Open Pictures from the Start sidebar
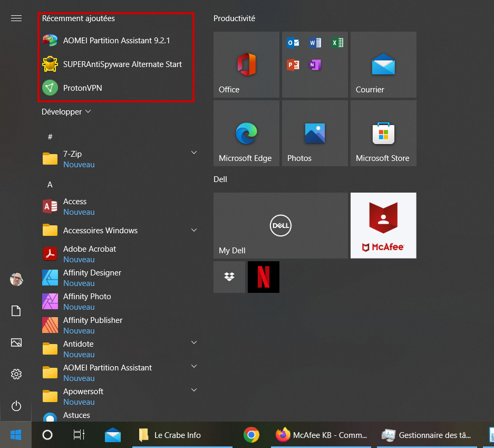The height and width of the screenshot is (448, 494). [x=16, y=342]
